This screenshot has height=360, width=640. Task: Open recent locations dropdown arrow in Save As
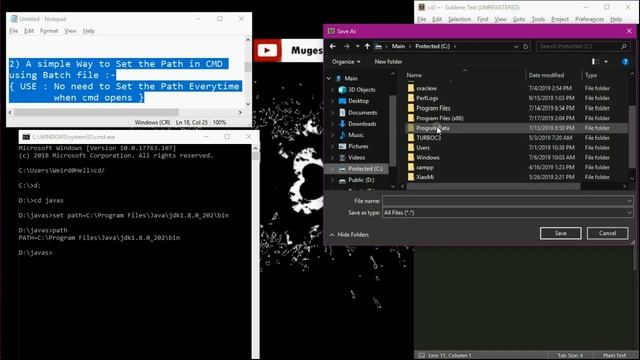click(x=358, y=47)
